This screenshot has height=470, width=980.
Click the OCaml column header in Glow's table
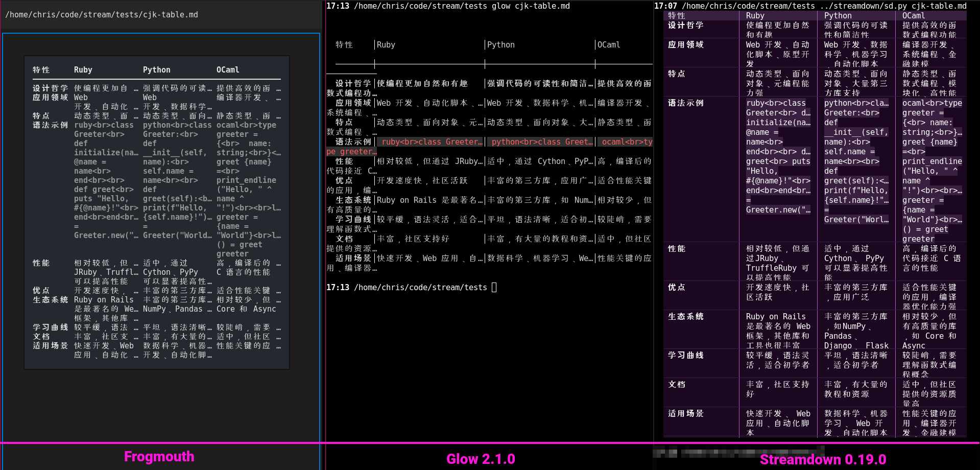(608, 45)
